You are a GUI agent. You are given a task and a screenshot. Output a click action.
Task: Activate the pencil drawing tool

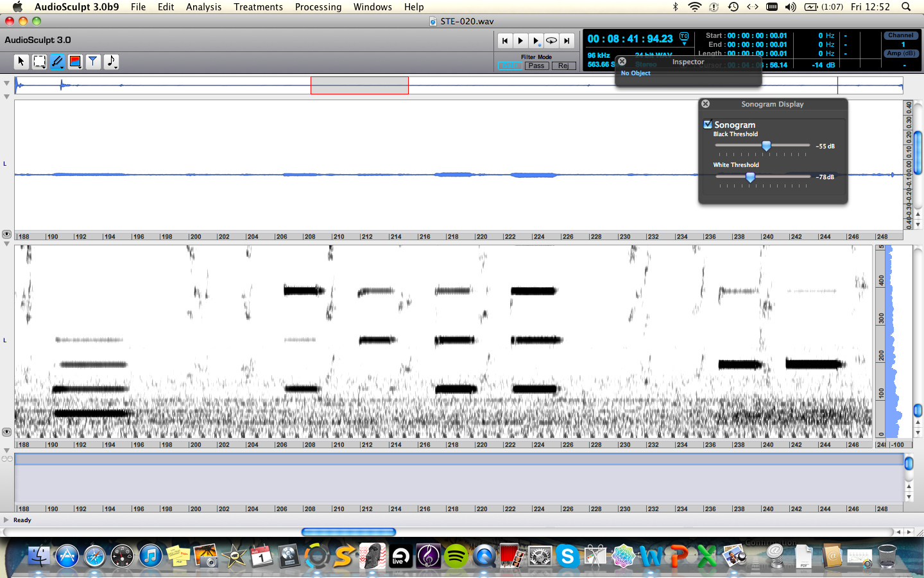tap(57, 62)
